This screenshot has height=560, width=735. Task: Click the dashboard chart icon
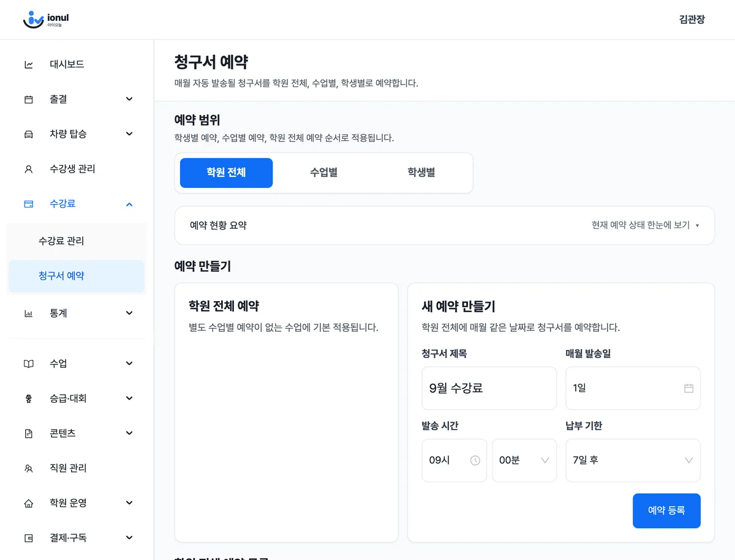tap(29, 64)
